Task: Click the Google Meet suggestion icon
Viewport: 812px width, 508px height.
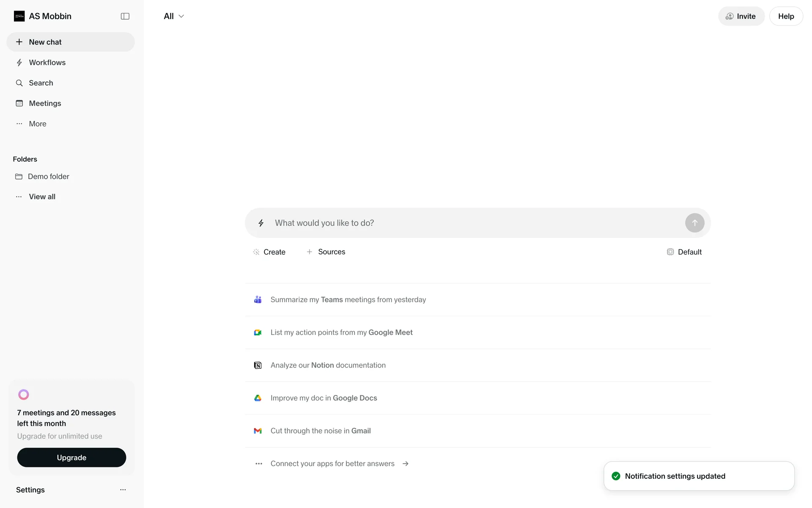Action: point(258,333)
